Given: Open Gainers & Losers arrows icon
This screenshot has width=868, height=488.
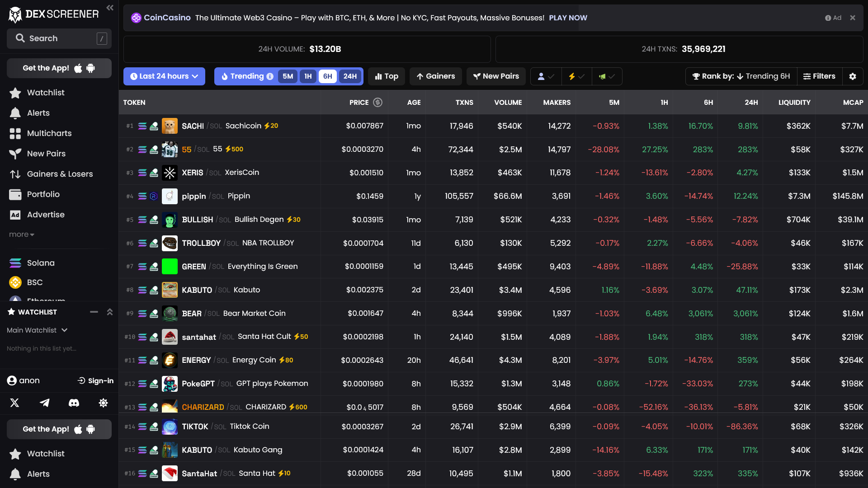Looking at the screenshot, I should (x=15, y=174).
